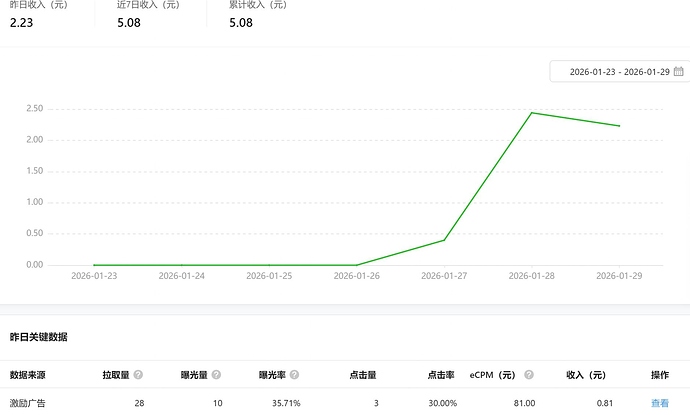Click the 点击量 column header
The image size is (690, 415).
tap(363, 375)
